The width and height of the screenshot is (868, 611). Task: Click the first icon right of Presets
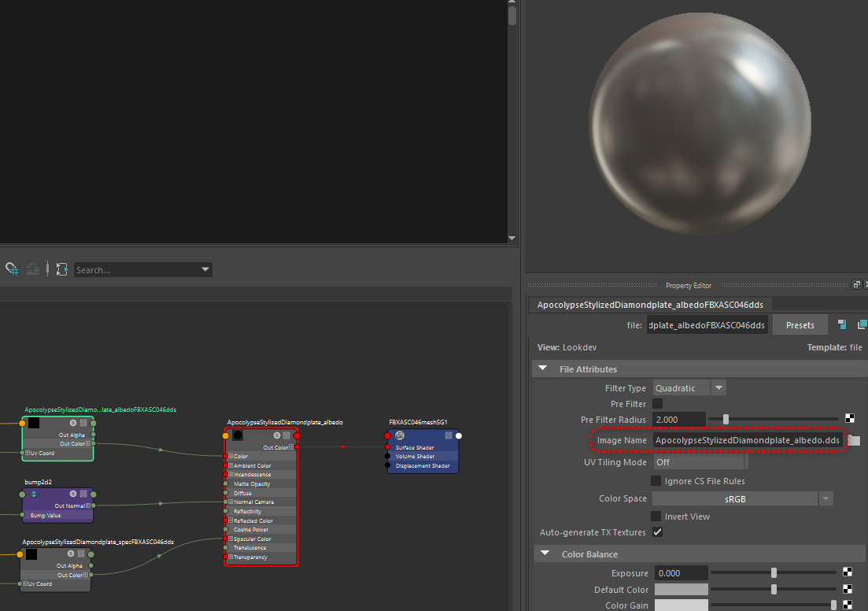pos(841,324)
